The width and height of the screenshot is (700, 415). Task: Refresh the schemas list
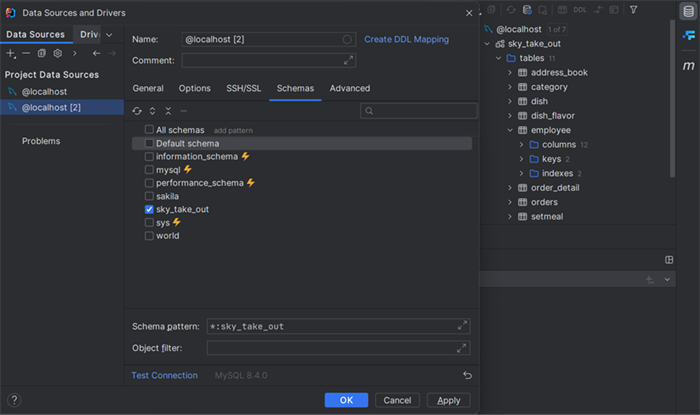point(137,111)
